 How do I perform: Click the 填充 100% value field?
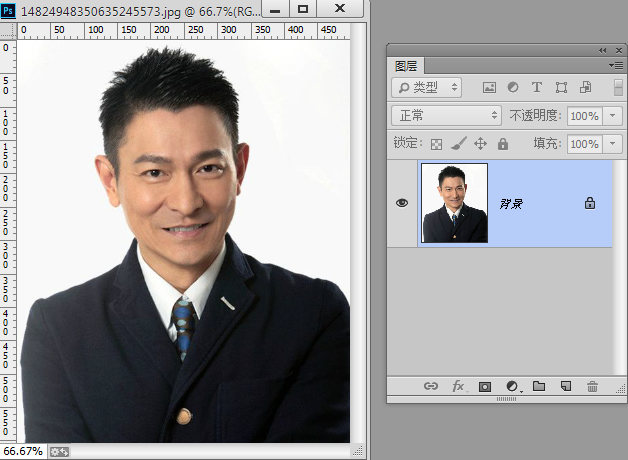tap(584, 144)
